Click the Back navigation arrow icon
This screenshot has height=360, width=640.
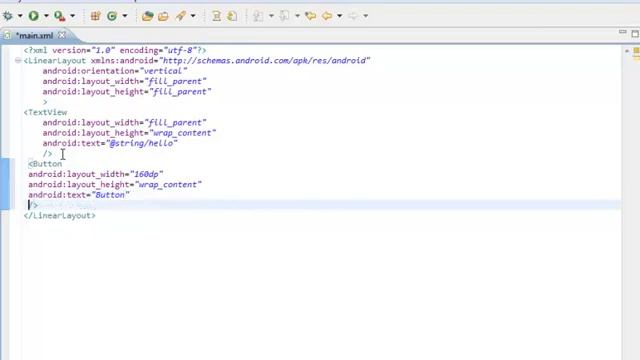[327, 16]
